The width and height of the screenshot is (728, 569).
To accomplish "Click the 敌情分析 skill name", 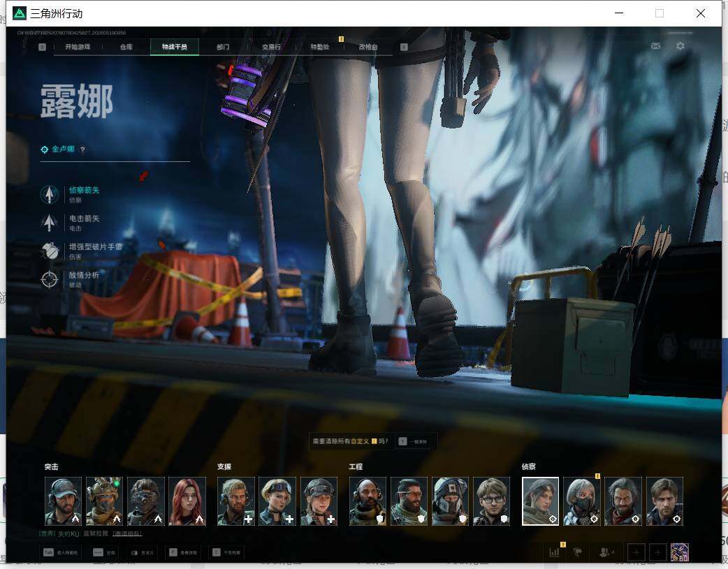I will click(84, 275).
